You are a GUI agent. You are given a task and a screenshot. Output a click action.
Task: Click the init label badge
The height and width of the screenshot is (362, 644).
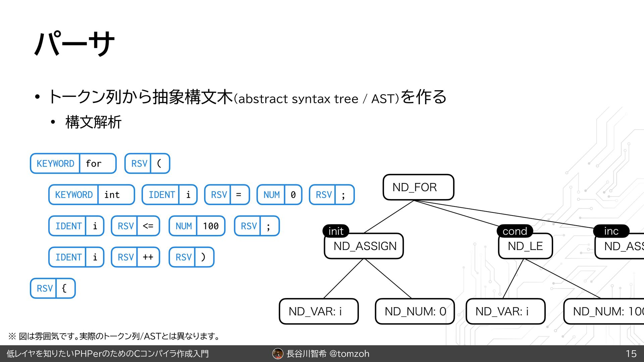coord(336,231)
